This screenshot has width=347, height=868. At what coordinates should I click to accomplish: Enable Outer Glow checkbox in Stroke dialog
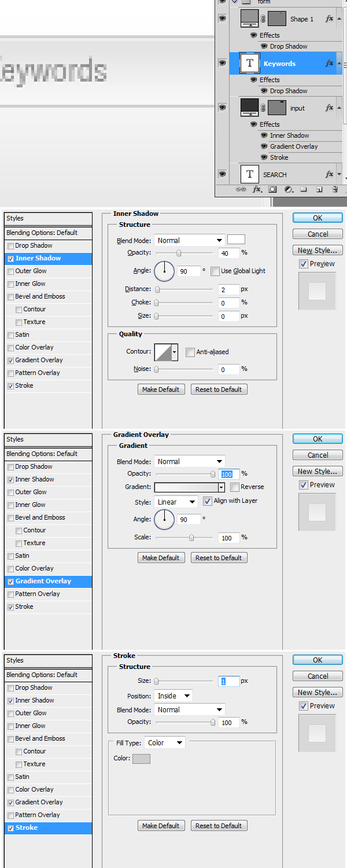pyautogui.click(x=10, y=713)
